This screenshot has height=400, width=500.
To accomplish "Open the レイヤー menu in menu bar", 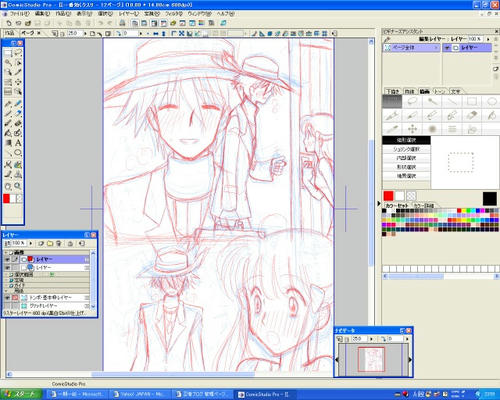I will pyautogui.click(x=129, y=14).
